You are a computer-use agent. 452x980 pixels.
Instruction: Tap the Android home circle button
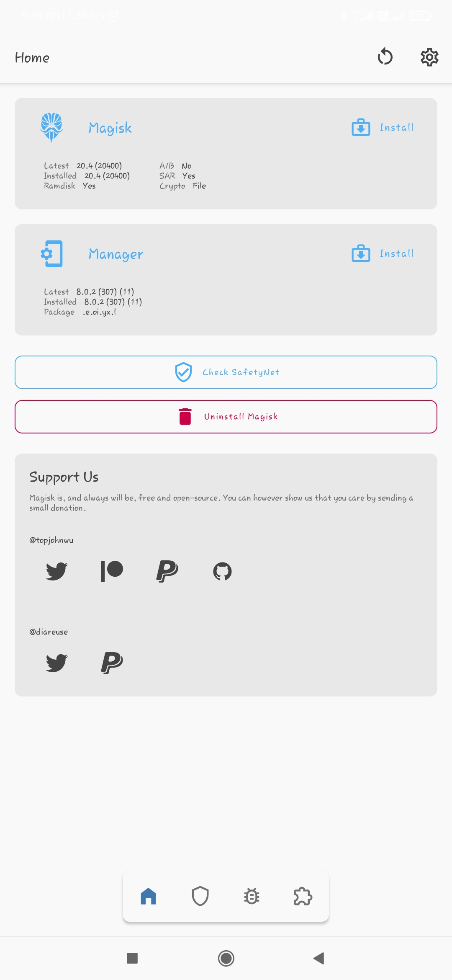(x=226, y=958)
